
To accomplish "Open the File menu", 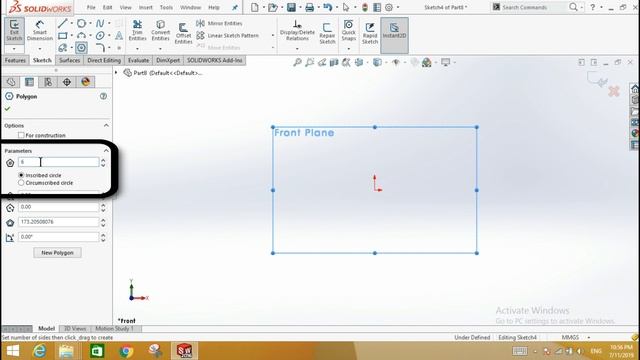I will [x=91, y=7].
